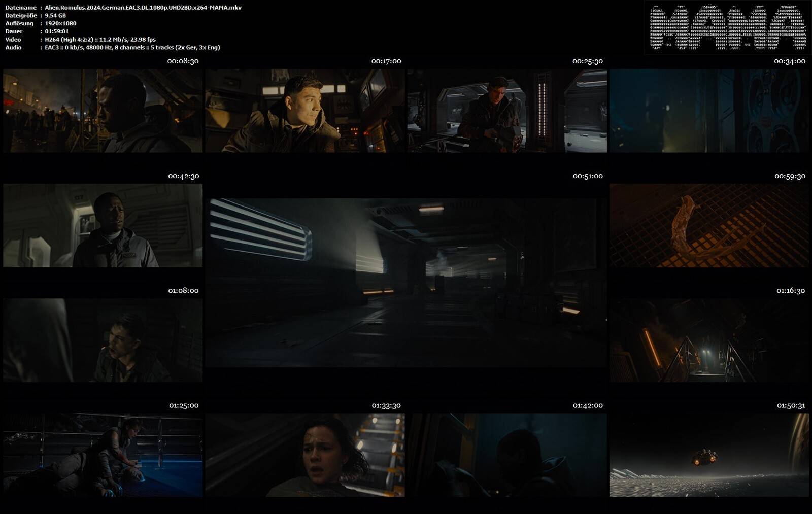Screen dimensions: 812x514
Task: Click the timestamp text 00:34:00
Action: 790,61
